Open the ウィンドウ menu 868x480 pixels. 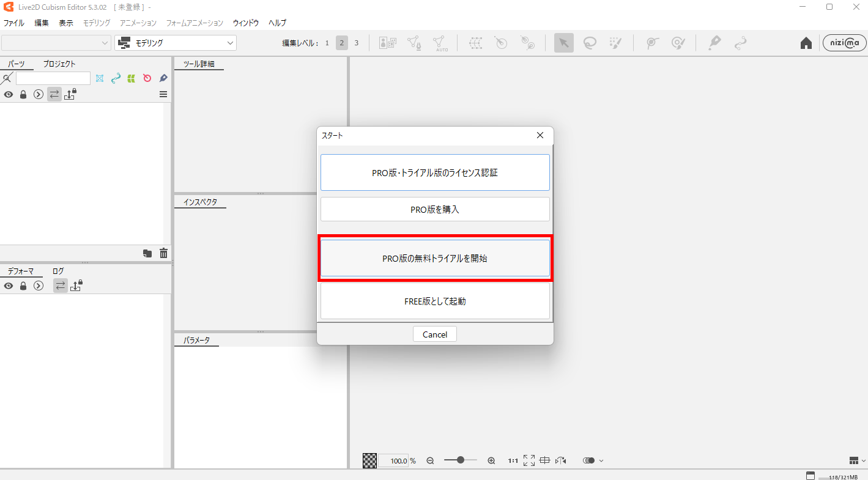pyautogui.click(x=246, y=23)
